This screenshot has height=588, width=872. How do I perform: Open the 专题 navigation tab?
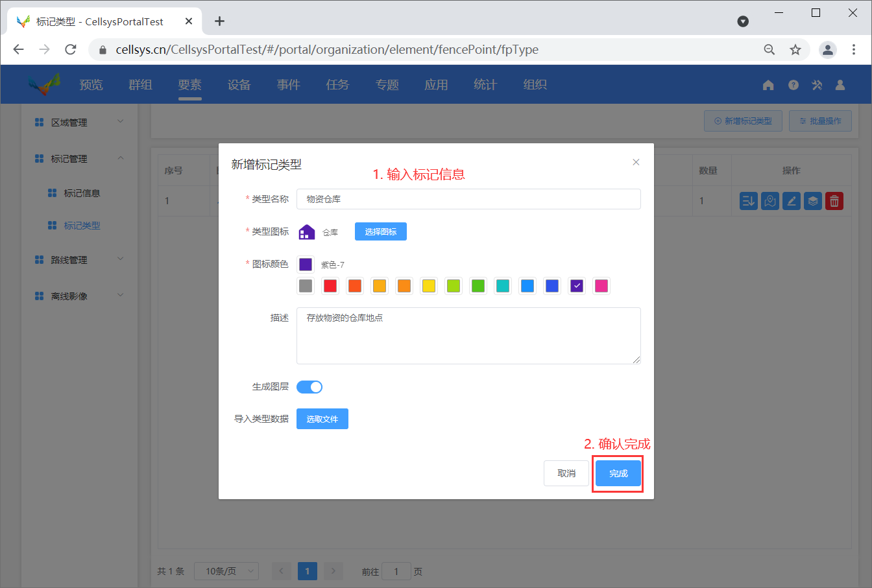tap(387, 85)
